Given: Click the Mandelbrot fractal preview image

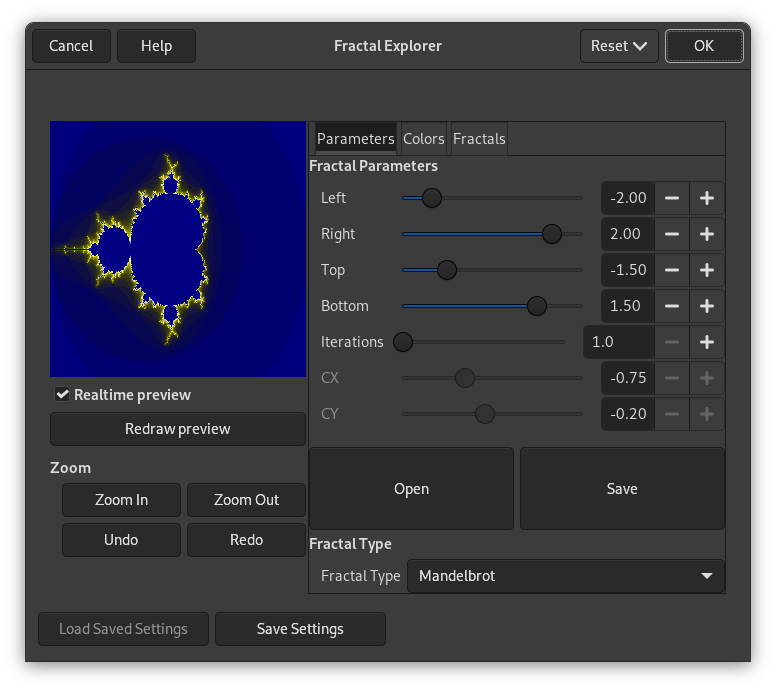Looking at the screenshot, I should 178,249.
